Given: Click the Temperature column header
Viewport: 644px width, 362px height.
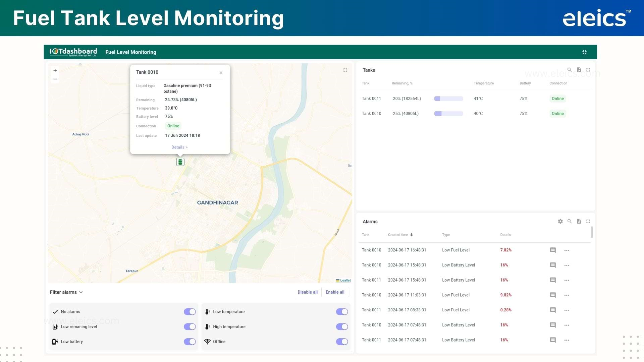Looking at the screenshot, I should (x=484, y=83).
